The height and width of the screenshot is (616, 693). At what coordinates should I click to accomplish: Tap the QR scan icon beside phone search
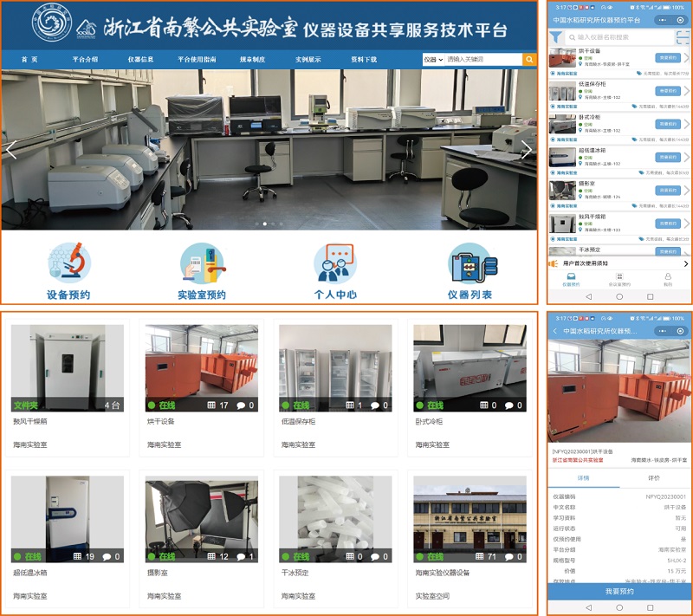683,37
